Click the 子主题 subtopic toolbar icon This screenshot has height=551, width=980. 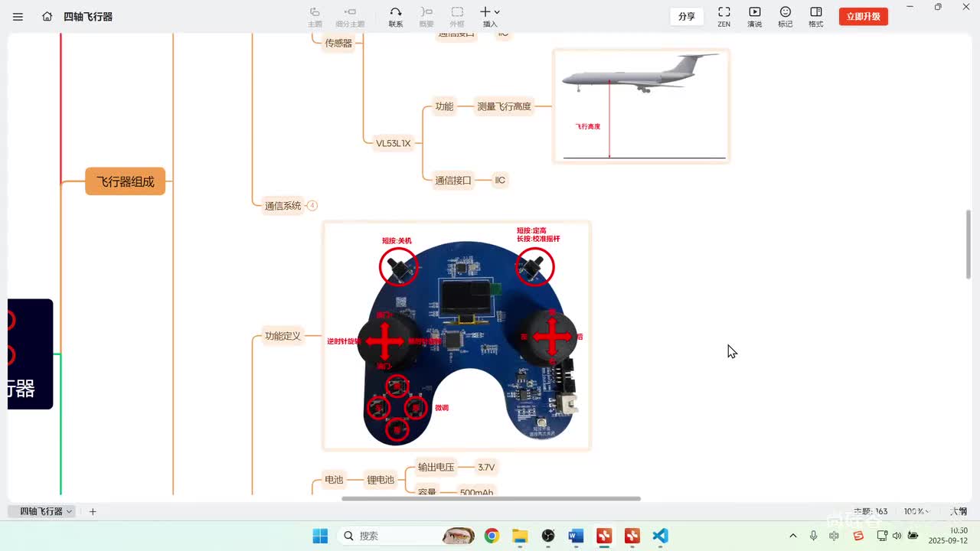pyautogui.click(x=350, y=17)
